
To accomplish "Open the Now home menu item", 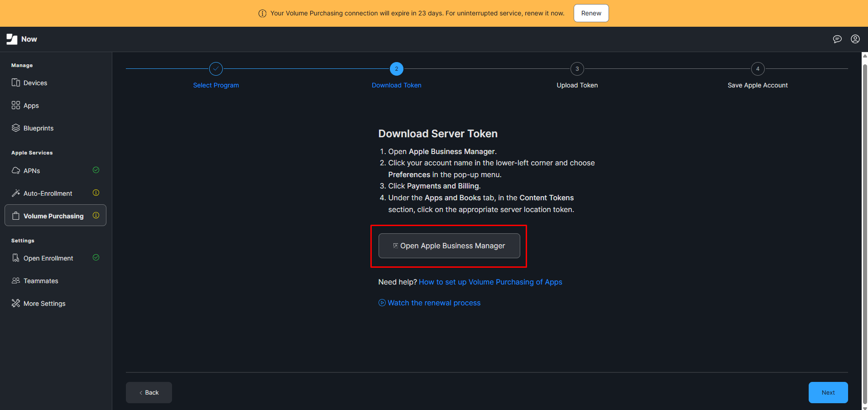I will [x=22, y=39].
